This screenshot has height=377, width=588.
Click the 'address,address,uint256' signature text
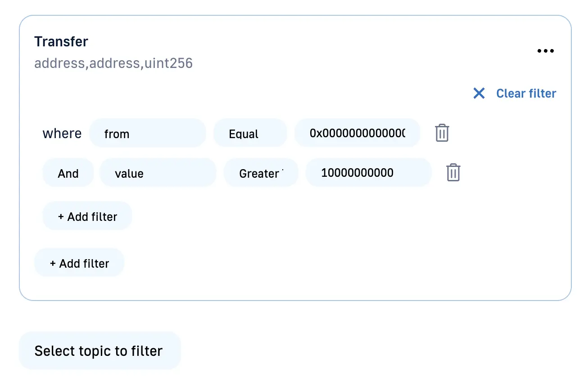click(113, 63)
